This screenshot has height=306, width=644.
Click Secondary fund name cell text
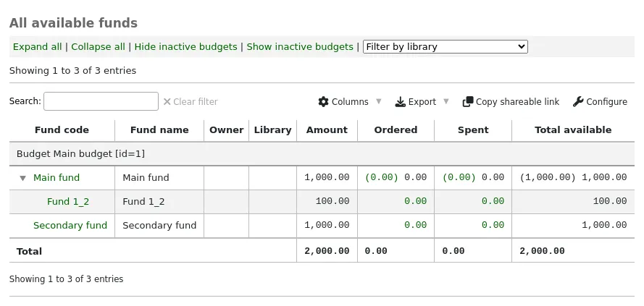click(159, 225)
